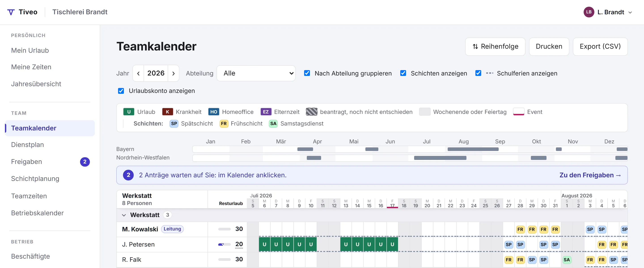644x268 pixels.
Task: Collapse the Werkstatt group chevron
Action: click(124, 215)
